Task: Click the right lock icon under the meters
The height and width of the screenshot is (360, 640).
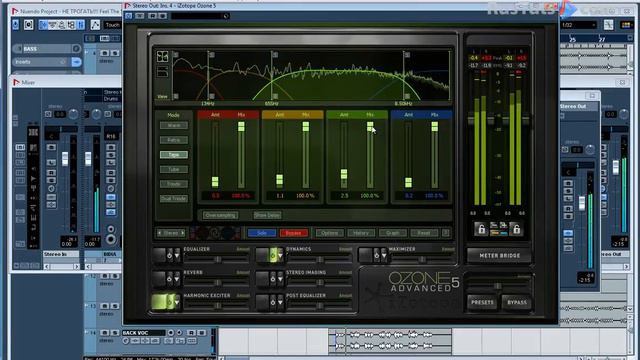Action: click(516, 229)
